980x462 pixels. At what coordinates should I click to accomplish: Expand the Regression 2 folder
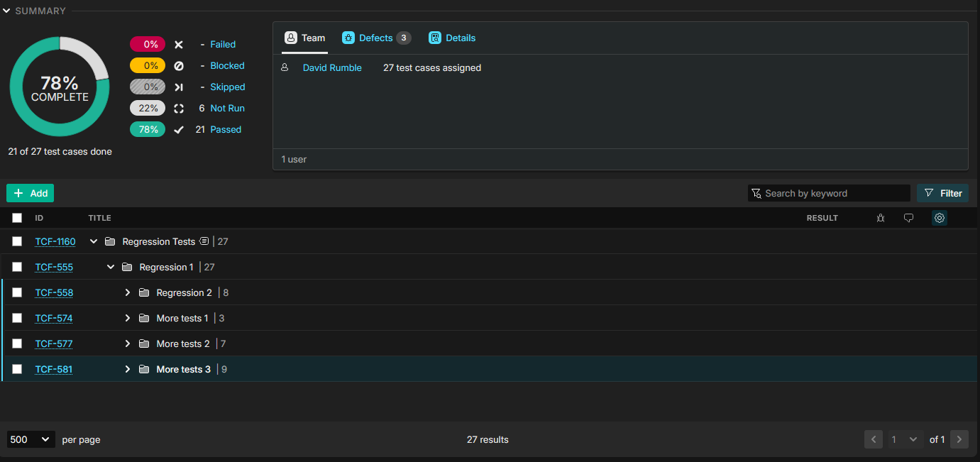pos(128,292)
